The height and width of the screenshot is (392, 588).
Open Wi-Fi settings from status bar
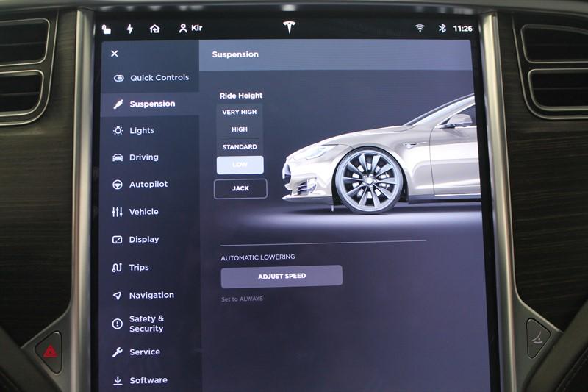click(x=420, y=28)
